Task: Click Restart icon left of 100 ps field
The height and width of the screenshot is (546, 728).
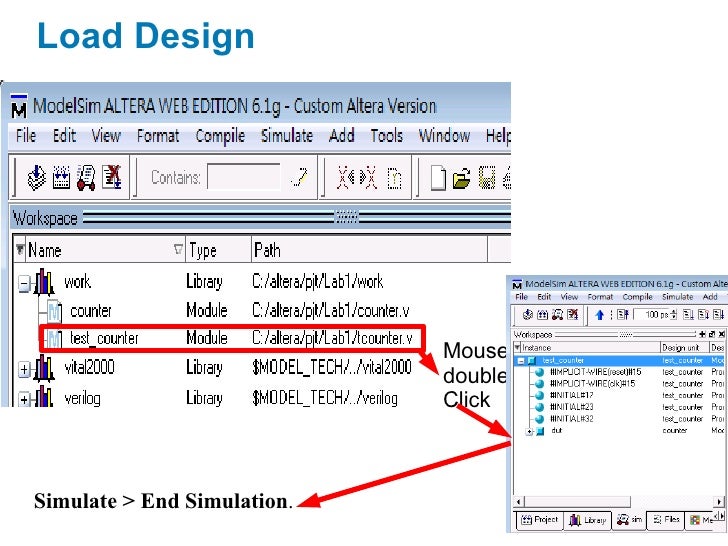Action: [623, 315]
